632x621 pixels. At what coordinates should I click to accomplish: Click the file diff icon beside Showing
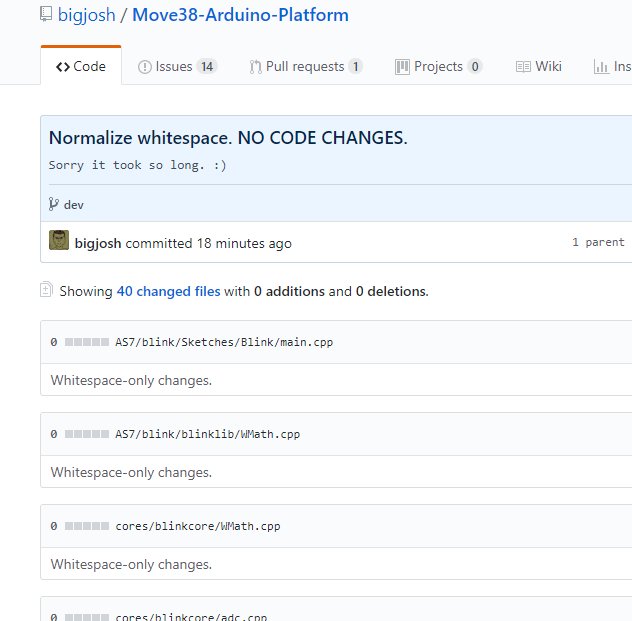(45, 290)
